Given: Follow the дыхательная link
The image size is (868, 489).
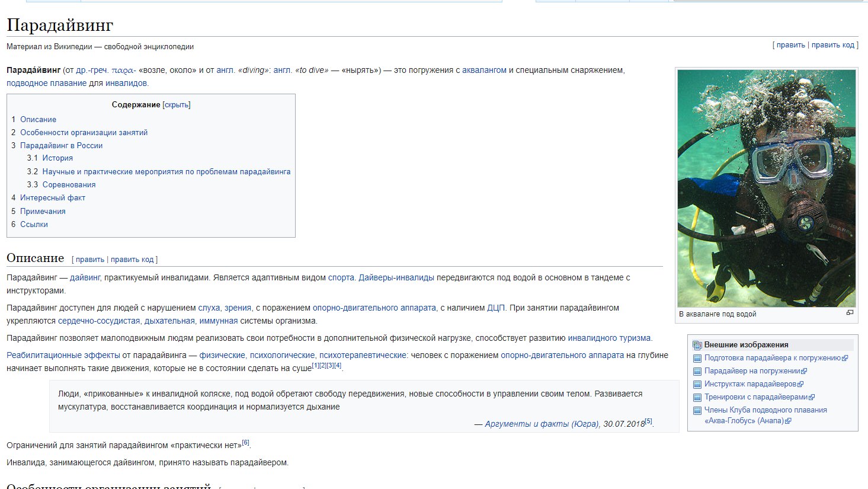Looking at the screenshot, I should (x=169, y=321).
